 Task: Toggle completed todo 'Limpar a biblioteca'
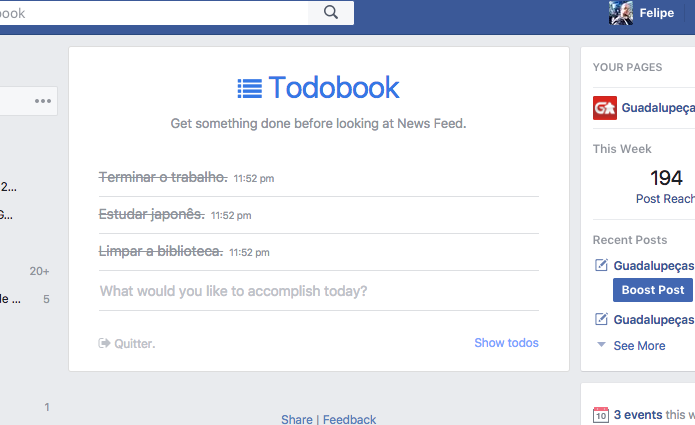click(x=160, y=251)
